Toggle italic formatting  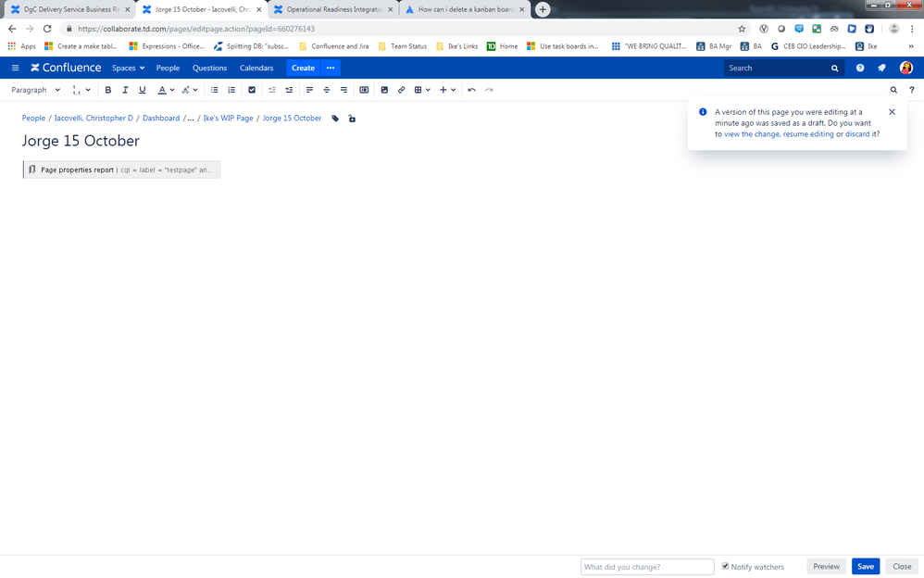[x=125, y=90]
